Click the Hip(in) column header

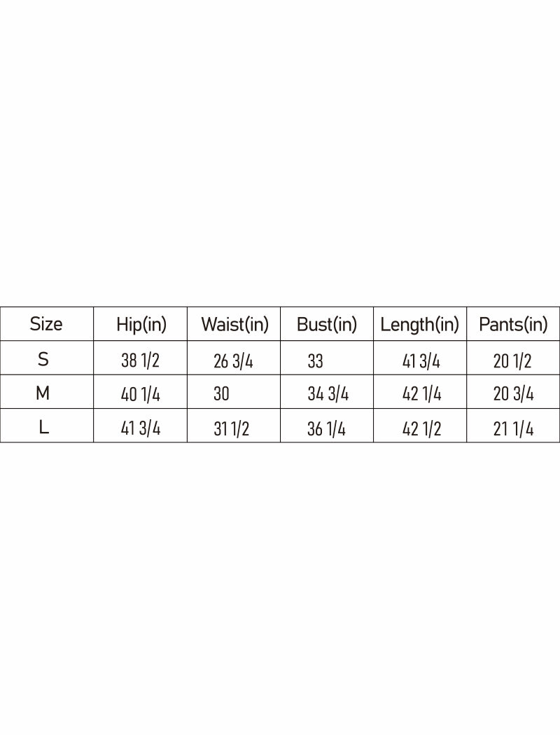coord(141,325)
